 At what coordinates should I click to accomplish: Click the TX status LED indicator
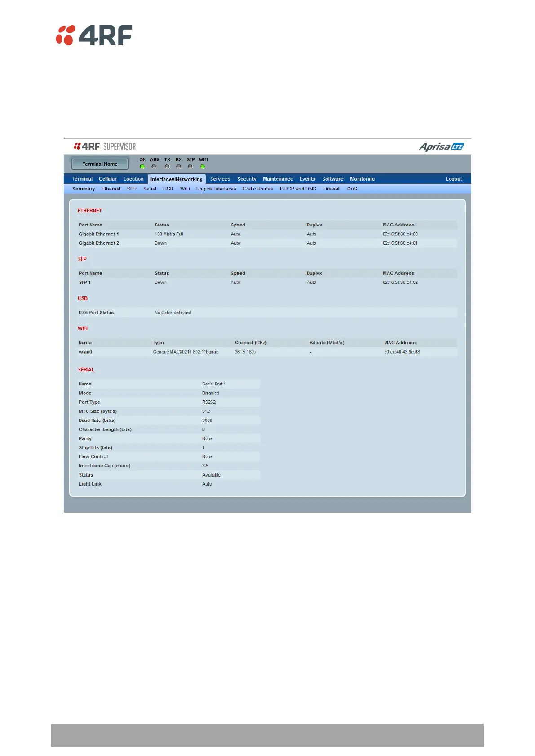(167, 167)
